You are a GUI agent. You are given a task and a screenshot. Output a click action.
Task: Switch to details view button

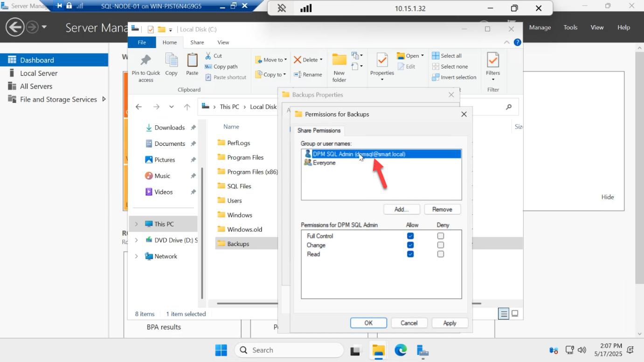(504, 314)
